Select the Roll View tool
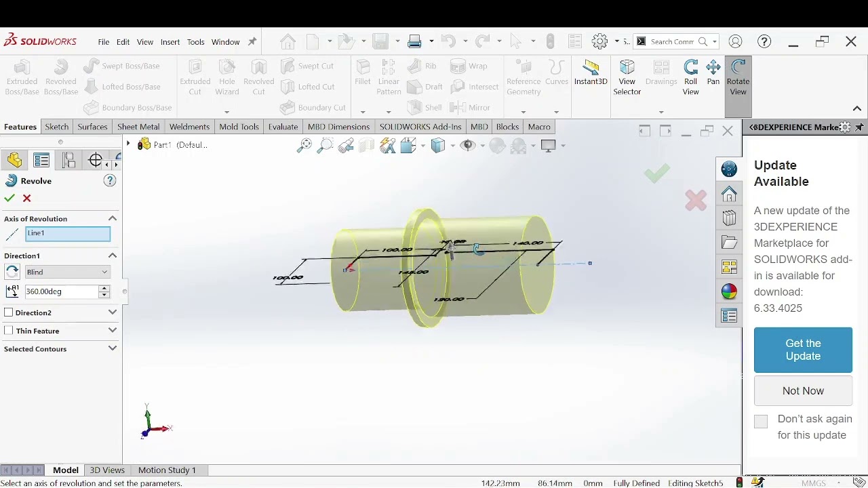The image size is (868, 488). [x=690, y=78]
